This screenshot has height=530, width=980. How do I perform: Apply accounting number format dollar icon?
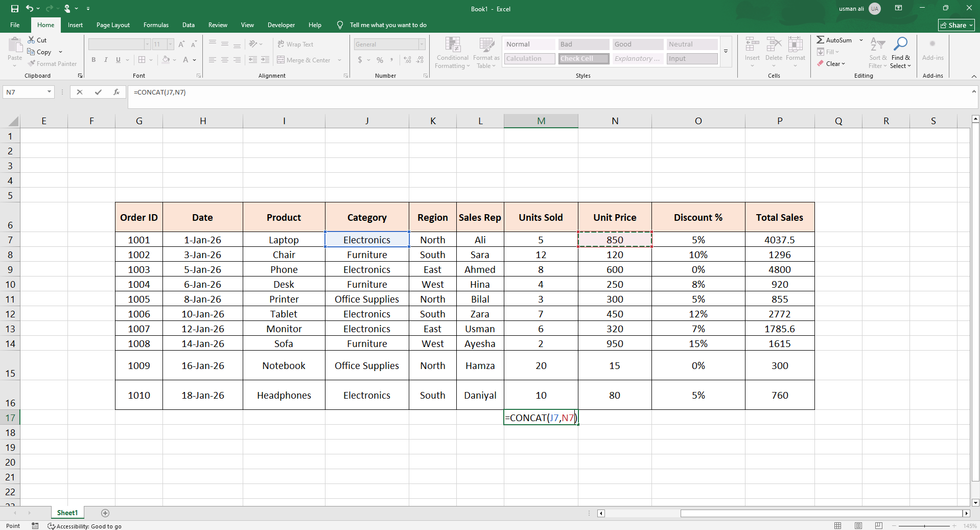360,60
